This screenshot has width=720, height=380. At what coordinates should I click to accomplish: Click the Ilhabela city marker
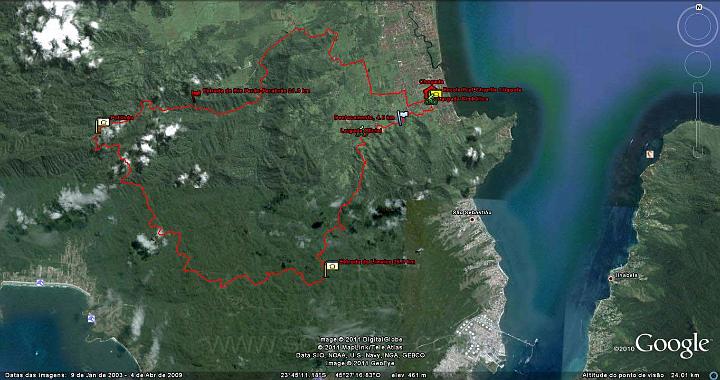[x=611, y=278]
